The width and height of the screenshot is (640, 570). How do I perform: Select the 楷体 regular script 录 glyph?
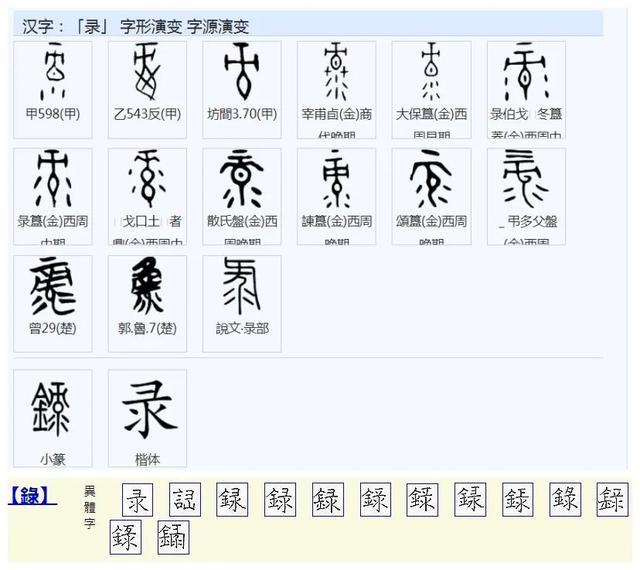click(147, 408)
